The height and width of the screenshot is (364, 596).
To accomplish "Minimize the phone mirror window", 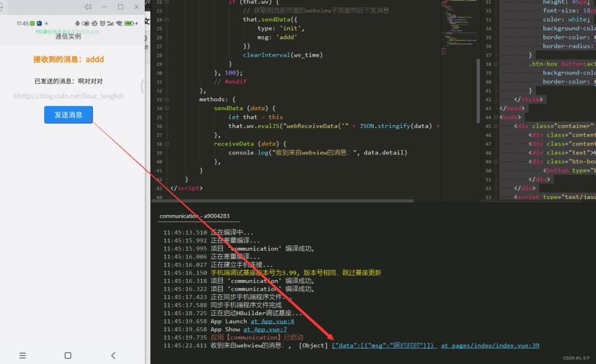I will pyautogui.click(x=104, y=7).
